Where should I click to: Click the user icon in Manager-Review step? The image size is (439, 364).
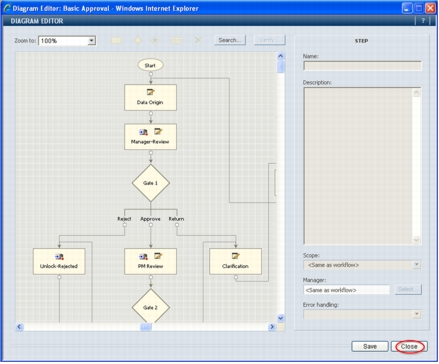(x=143, y=132)
